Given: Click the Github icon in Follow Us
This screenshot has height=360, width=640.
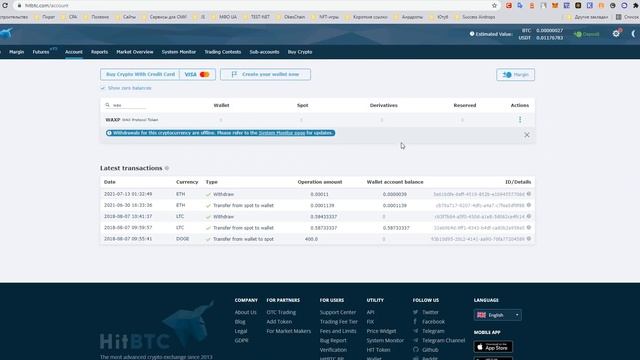Looking at the screenshot, I should [x=416, y=350].
